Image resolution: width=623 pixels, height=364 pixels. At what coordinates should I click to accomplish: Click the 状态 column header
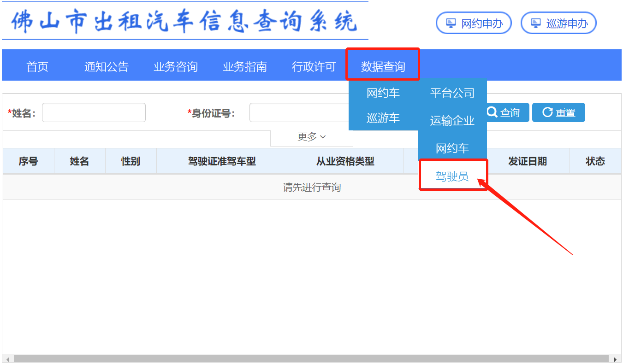coord(595,161)
